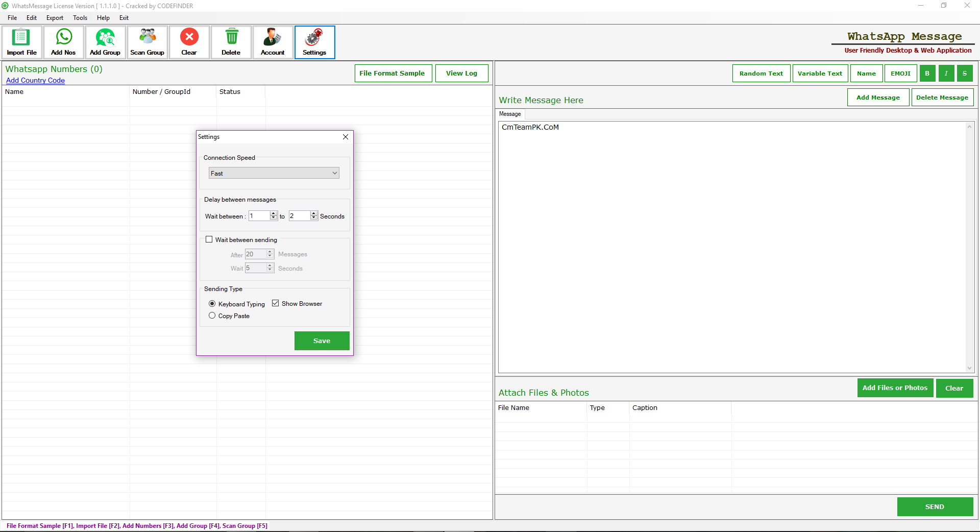
Task: Click inside the message text area
Action: coord(732,247)
